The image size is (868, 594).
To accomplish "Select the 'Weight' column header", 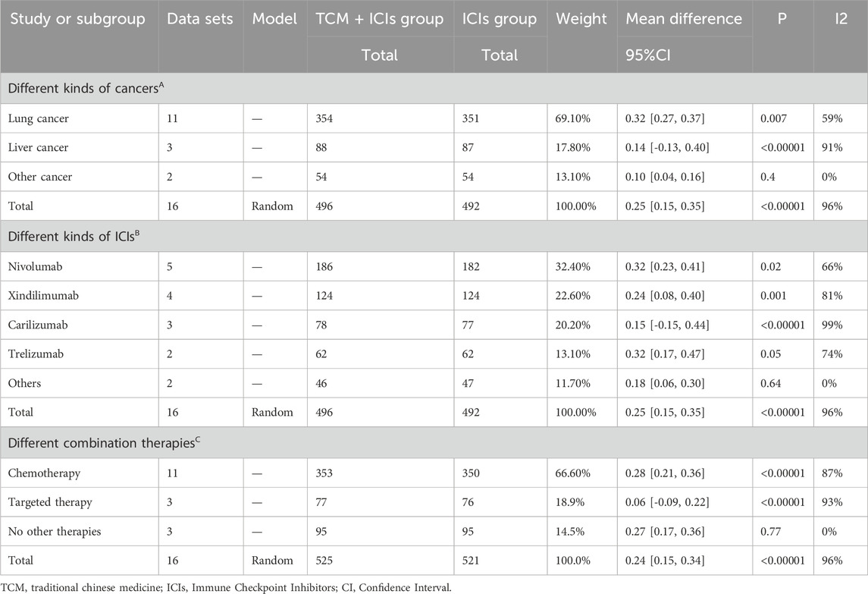I will 581,19.
